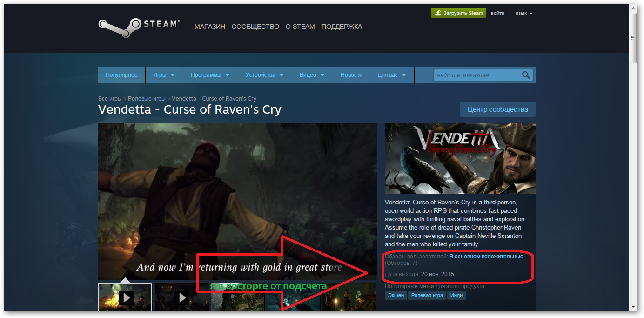644x318 pixels.
Task: Expand the Программы dropdown
Action: coord(210,75)
